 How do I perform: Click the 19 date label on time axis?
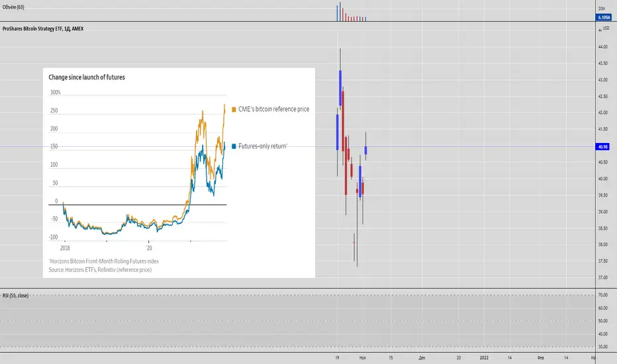[337, 357]
